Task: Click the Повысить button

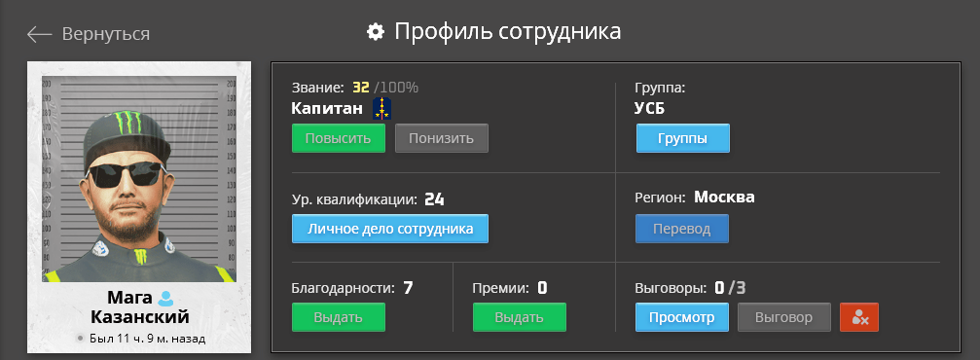Action: click(339, 138)
